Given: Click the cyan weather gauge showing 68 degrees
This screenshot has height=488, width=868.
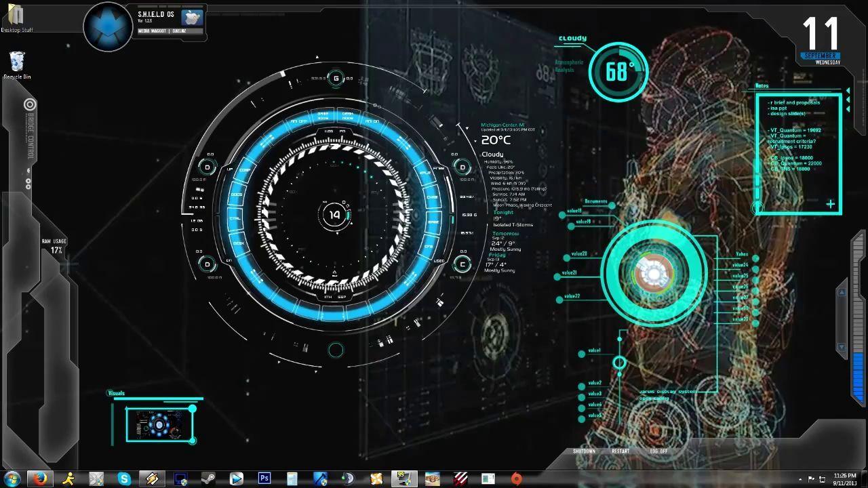Looking at the screenshot, I should pos(617,71).
